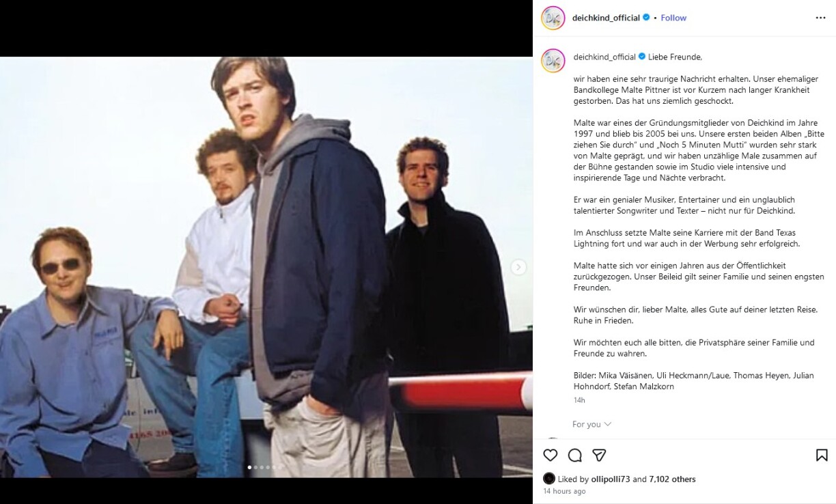The image size is (836, 504).
Task: Open the small liker avatar near Liked by
Action: click(x=548, y=479)
